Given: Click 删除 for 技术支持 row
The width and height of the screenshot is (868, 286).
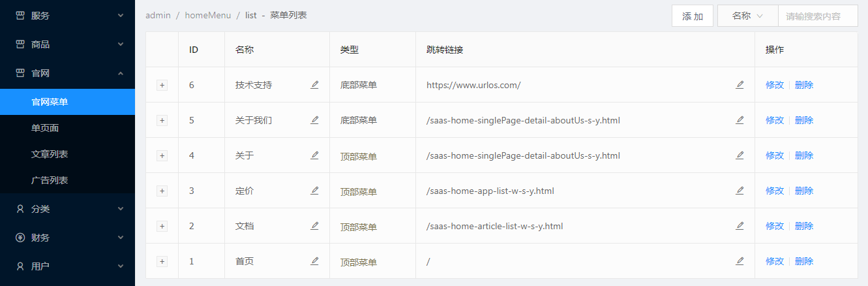Looking at the screenshot, I should point(804,85).
